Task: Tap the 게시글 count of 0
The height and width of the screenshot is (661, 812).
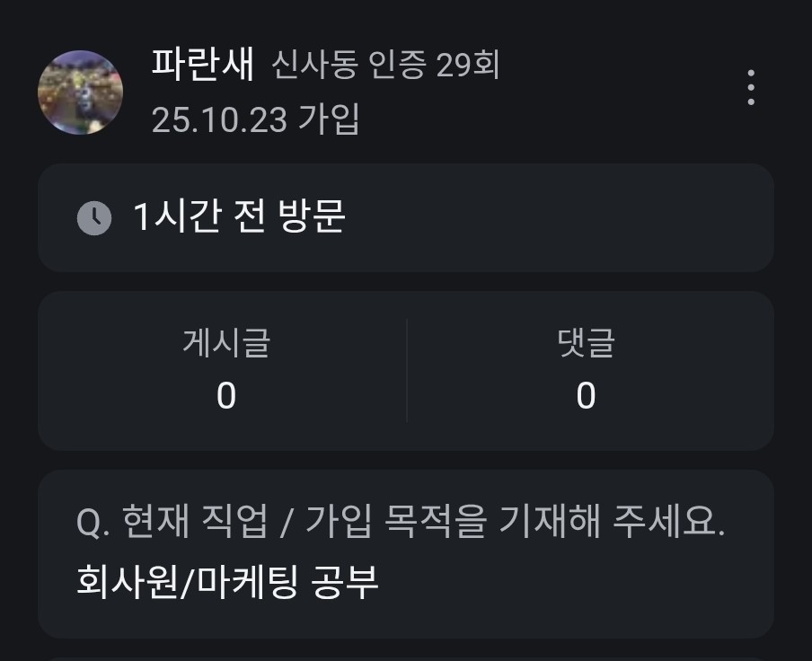Action: (x=225, y=395)
